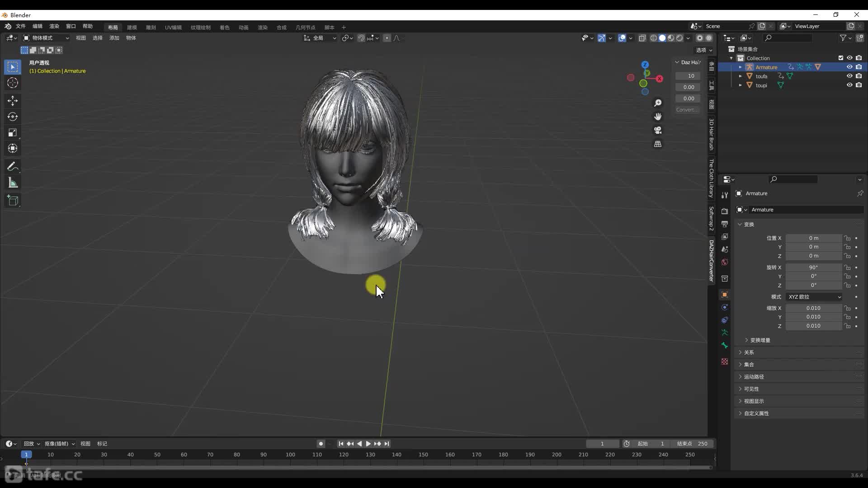The image size is (868, 488).
Task: Open the Physics properties tab icon
Action: tap(725, 307)
